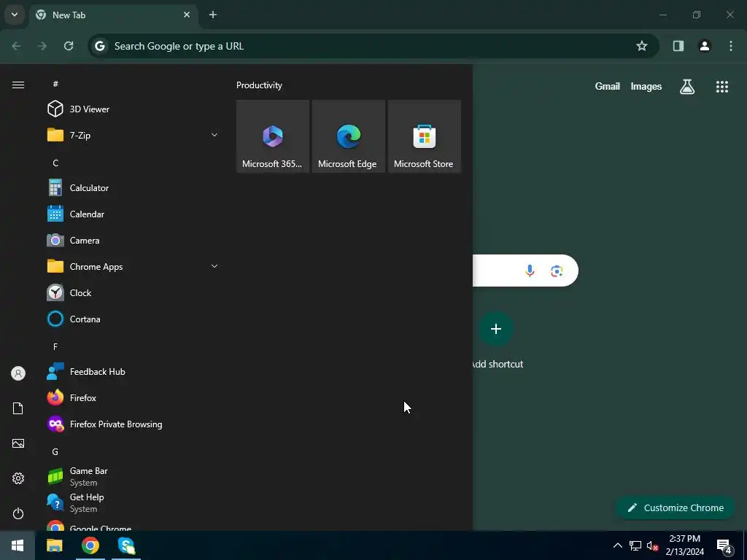Expand the Start menu hamburger navigation
The width and height of the screenshot is (747, 560).
pos(18,85)
